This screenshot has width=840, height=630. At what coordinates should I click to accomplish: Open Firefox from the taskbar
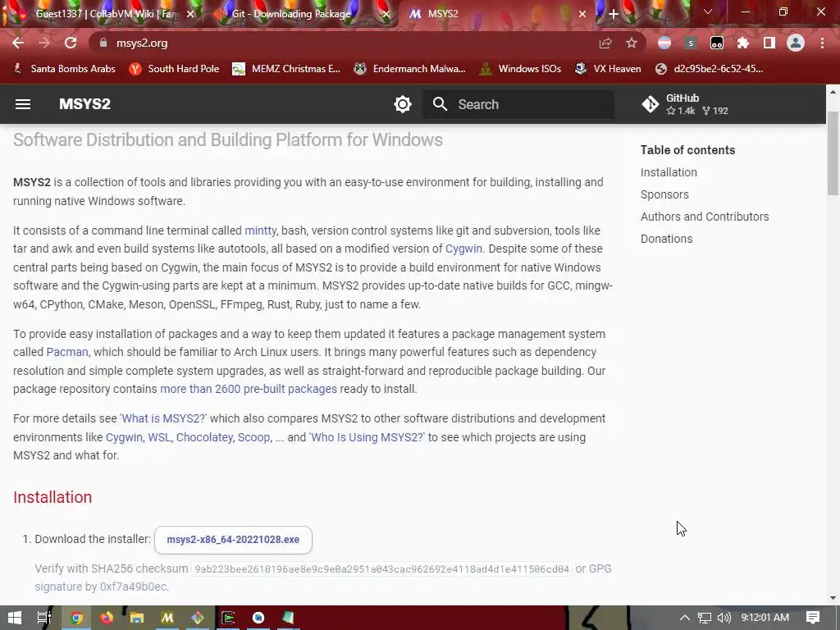(x=107, y=618)
